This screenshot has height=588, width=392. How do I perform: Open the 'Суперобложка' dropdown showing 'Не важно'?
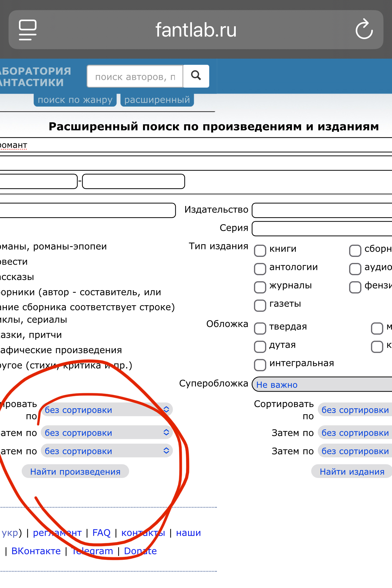322,385
